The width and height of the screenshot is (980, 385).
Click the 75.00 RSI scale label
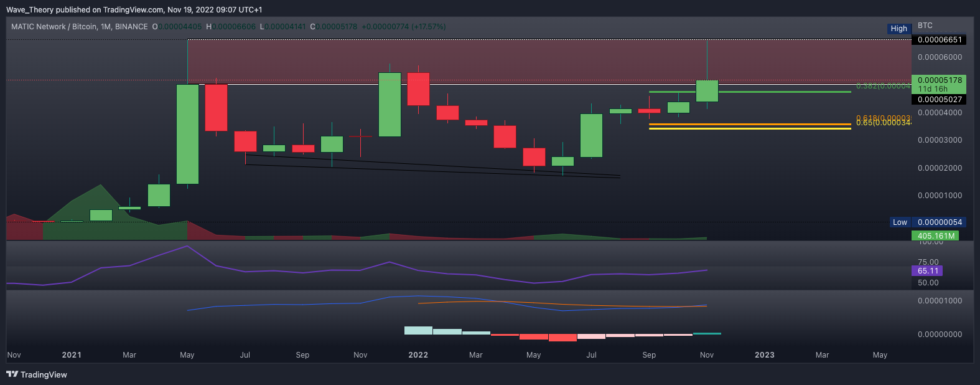(x=928, y=262)
